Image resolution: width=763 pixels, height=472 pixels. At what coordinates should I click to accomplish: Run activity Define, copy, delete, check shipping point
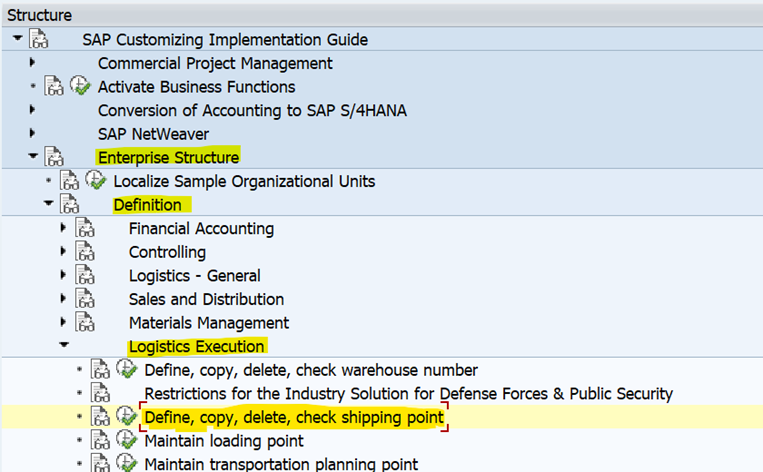[x=128, y=417]
